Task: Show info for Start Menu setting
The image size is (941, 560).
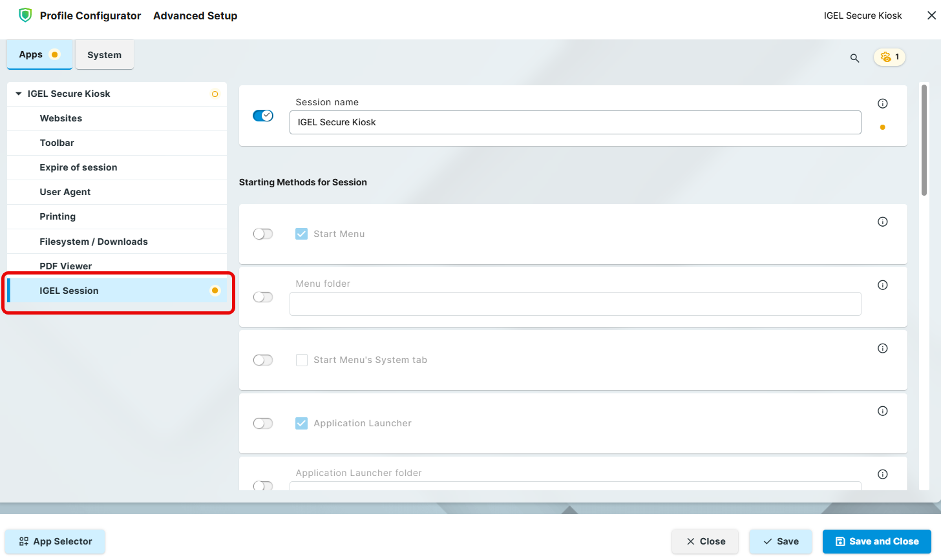Action: (882, 222)
